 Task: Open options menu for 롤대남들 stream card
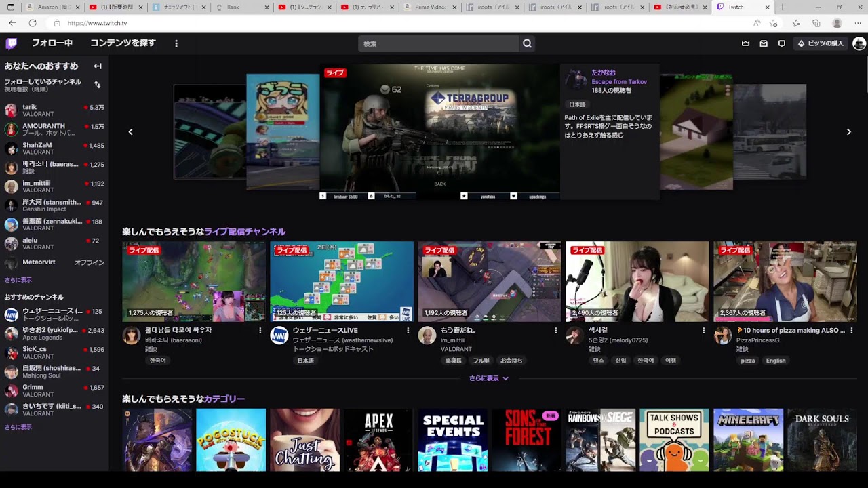(x=260, y=331)
